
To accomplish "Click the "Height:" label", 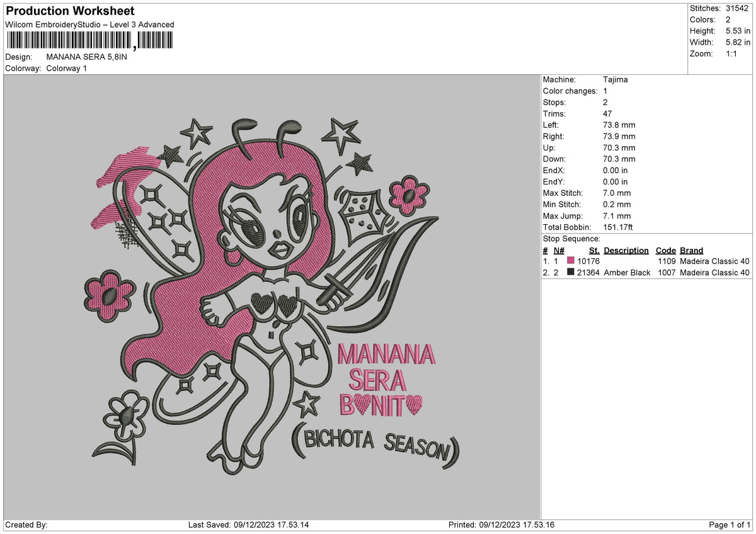I will pyautogui.click(x=702, y=31).
